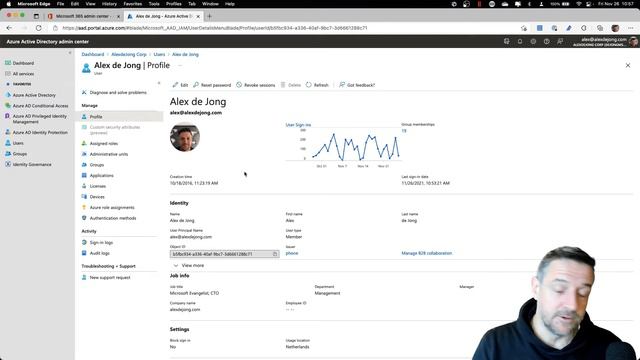The image size is (640, 360).
Task: Open Applications blade
Action: [x=102, y=176]
